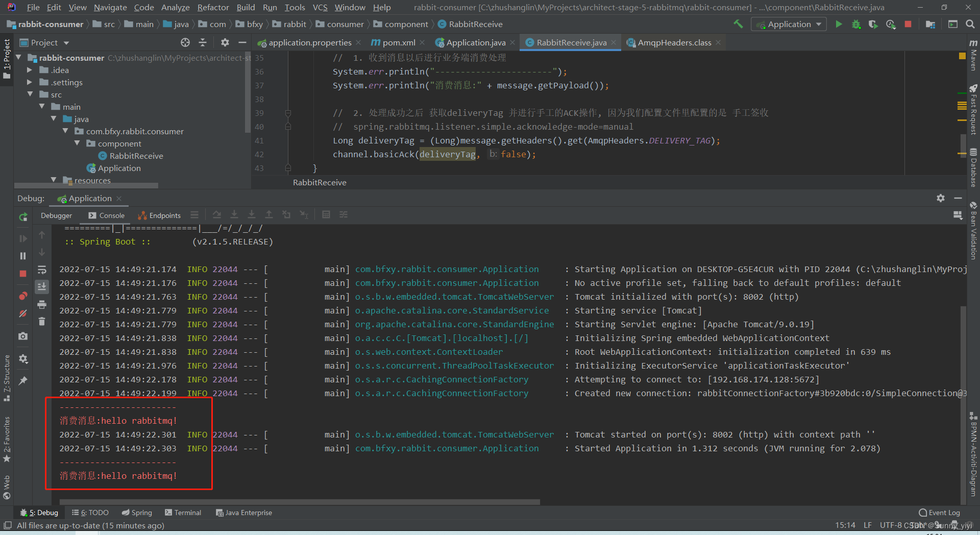Open the Refactor menu
This screenshot has width=980, height=535.
point(213,7)
